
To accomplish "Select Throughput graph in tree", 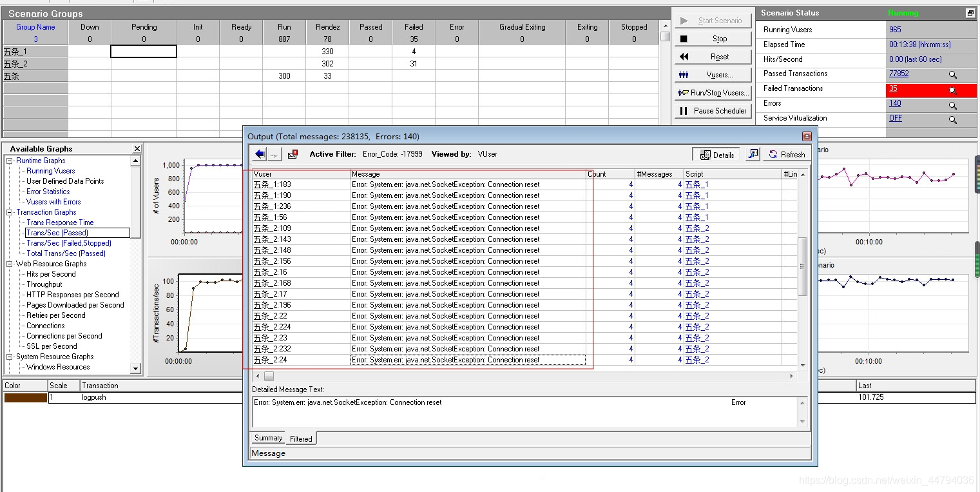I will [44, 284].
